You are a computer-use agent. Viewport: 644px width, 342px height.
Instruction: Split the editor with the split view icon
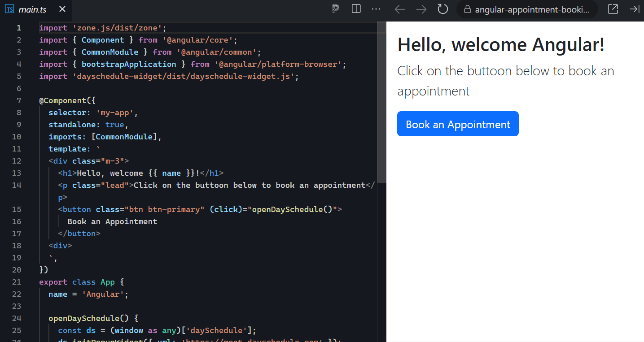356,9
